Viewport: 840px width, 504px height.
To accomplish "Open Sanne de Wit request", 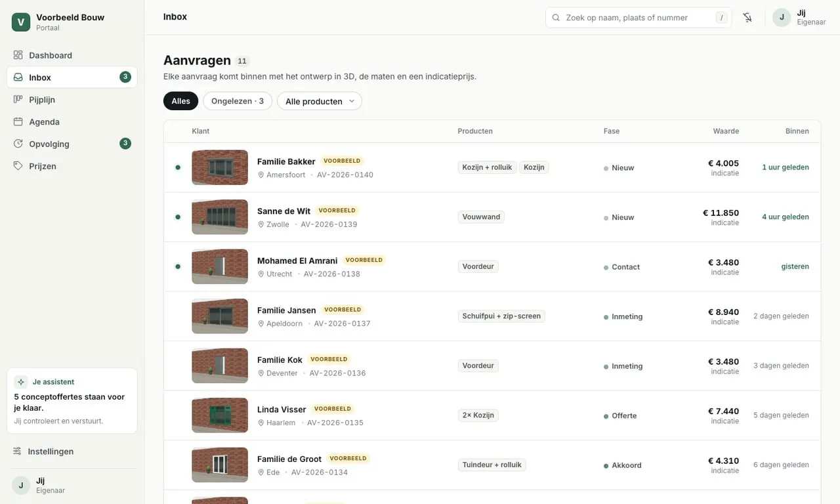I will click(x=492, y=217).
